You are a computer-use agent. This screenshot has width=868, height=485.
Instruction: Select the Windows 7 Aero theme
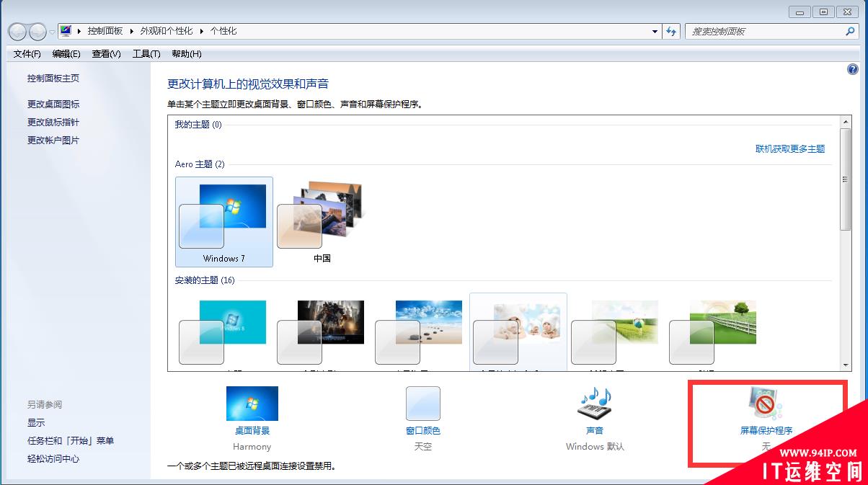pos(224,222)
